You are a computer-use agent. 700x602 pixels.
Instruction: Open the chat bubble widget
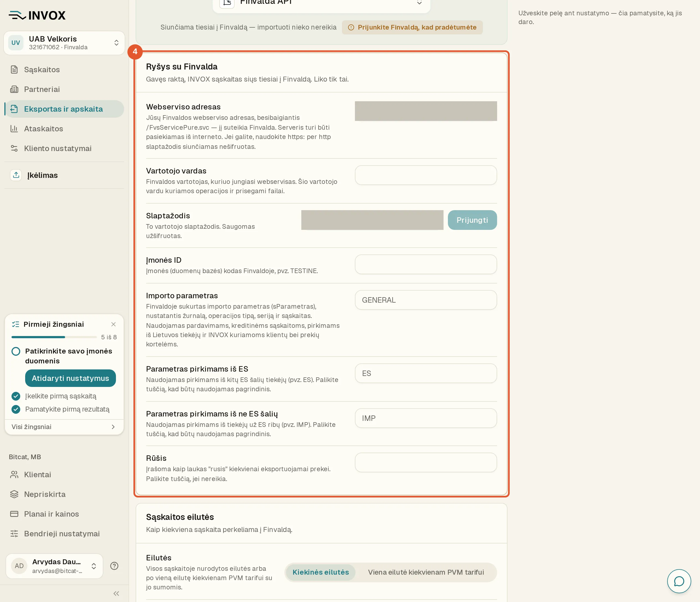(x=679, y=581)
